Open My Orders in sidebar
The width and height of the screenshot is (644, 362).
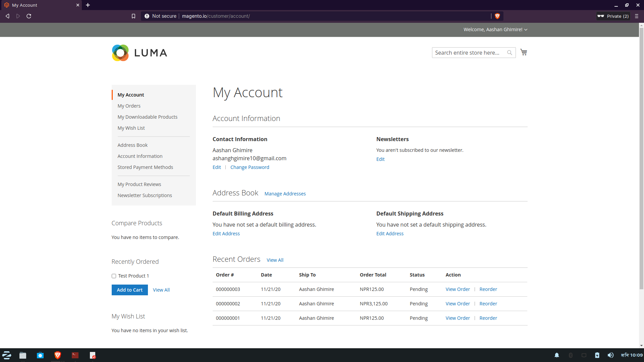click(129, 106)
